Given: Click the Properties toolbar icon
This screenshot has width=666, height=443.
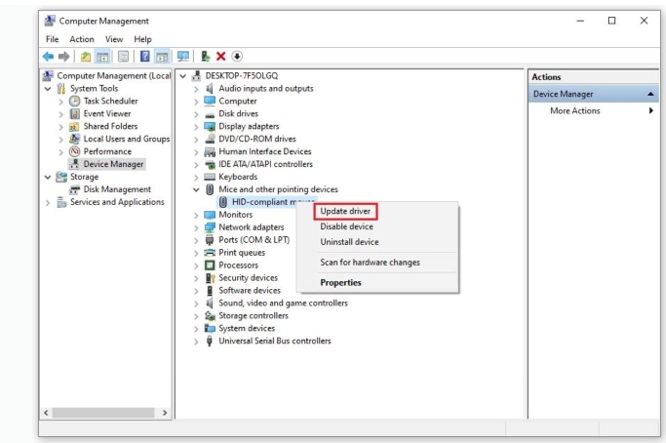Looking at the screenshot, I should (124, 57).
